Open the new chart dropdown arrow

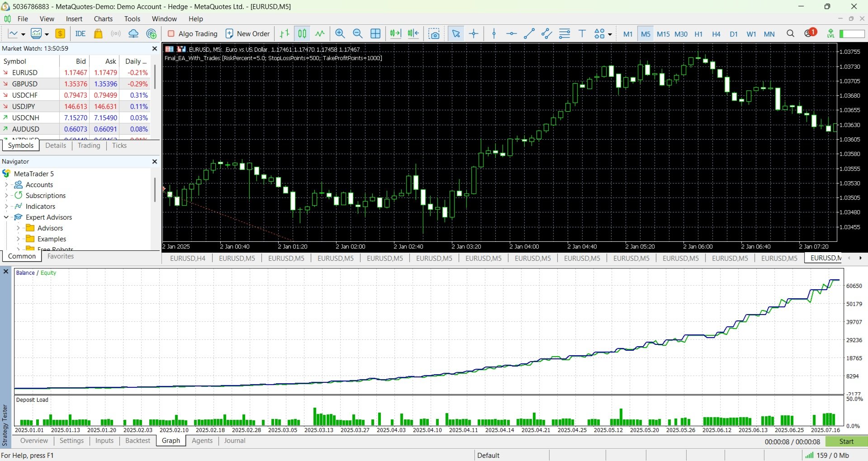click(x=23, y=34)
